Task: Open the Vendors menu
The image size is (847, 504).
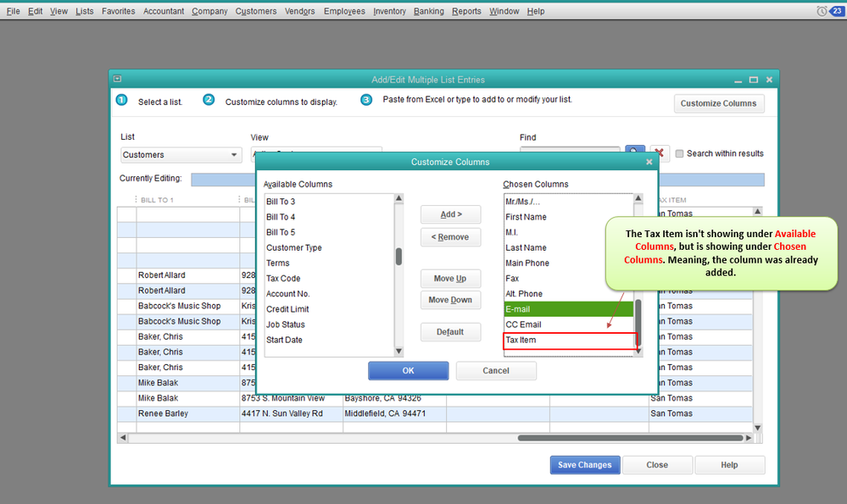Action: click(x=300, y=11)
